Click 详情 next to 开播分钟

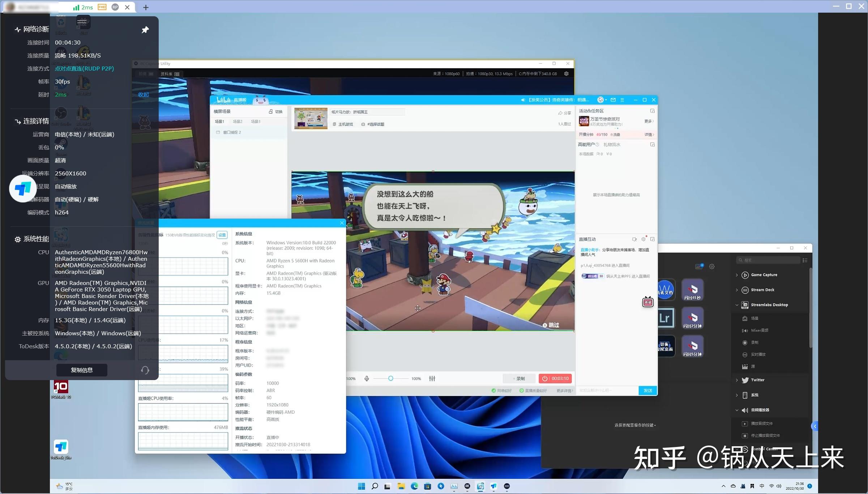[649, 135]
